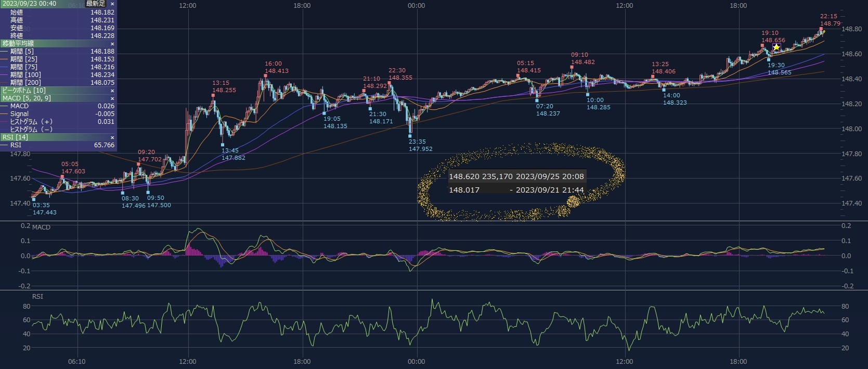Screen dimensions: 868x369
Task: Click the MACD [5, 20, 9] header
Action: pos(27,98)
